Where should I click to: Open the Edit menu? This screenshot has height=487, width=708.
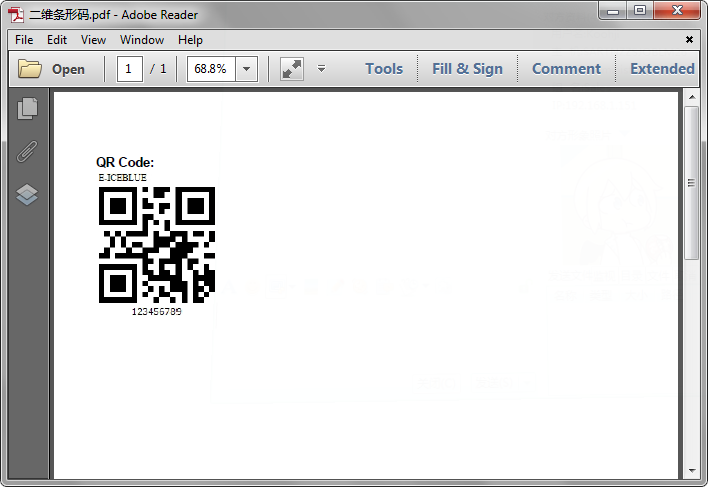tap(57, 40)
